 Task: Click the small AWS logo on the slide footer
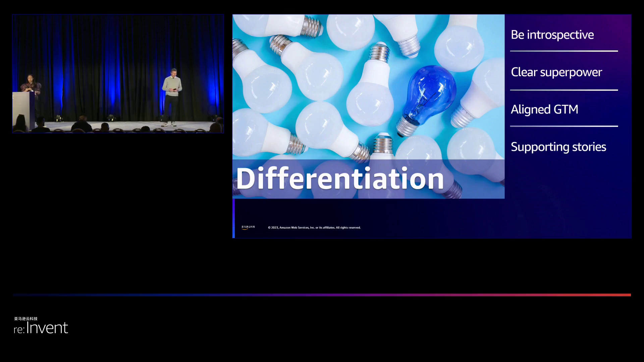[248, 227]
